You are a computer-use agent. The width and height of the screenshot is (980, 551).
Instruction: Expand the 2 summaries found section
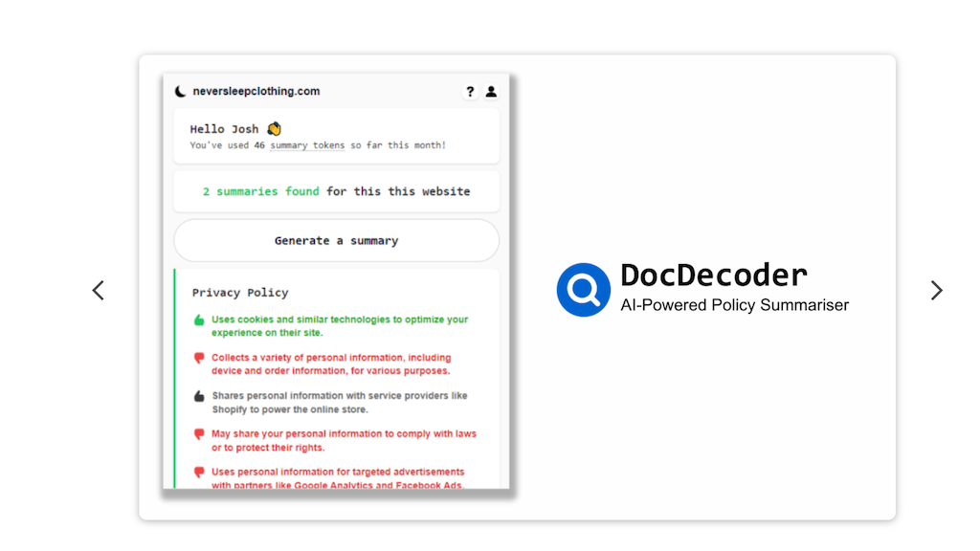coord(336,190)
